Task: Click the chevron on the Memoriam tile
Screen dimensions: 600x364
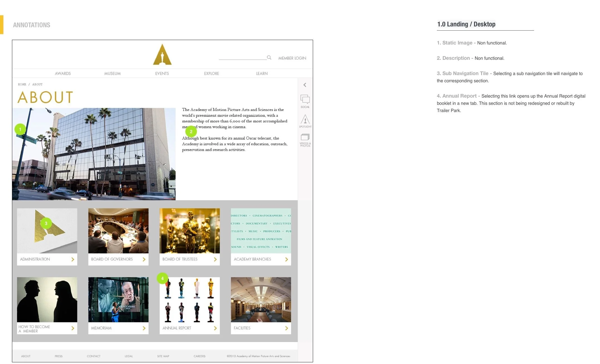Action: (144, 328)
